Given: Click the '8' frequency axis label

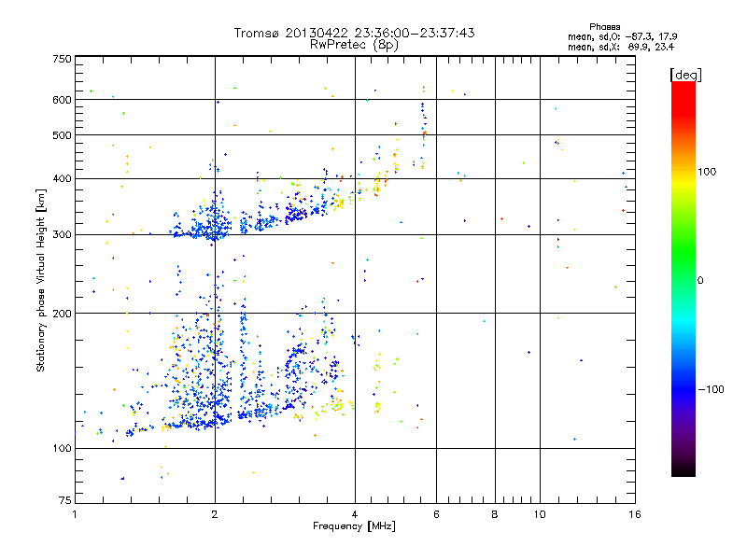Looking at the screenshot, I should (495, 514).
